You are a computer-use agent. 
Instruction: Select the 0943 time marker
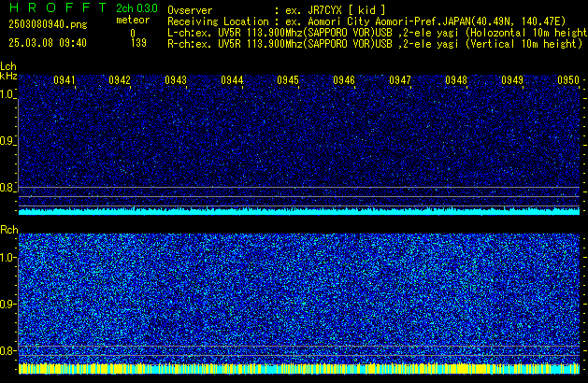176,80
